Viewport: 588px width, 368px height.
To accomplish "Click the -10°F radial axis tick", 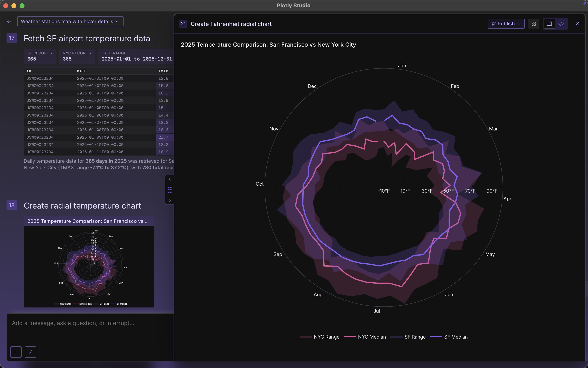I will coord(384,191).
